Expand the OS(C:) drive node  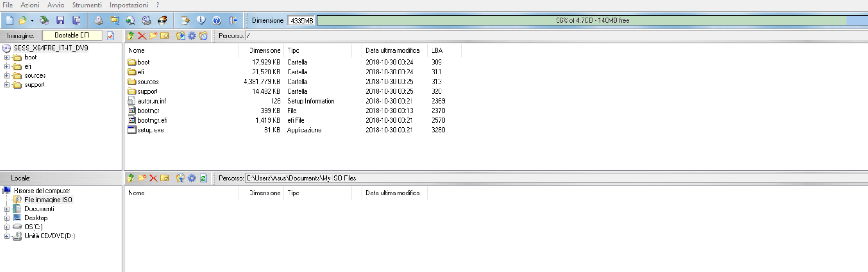click(x=7, y=227)
